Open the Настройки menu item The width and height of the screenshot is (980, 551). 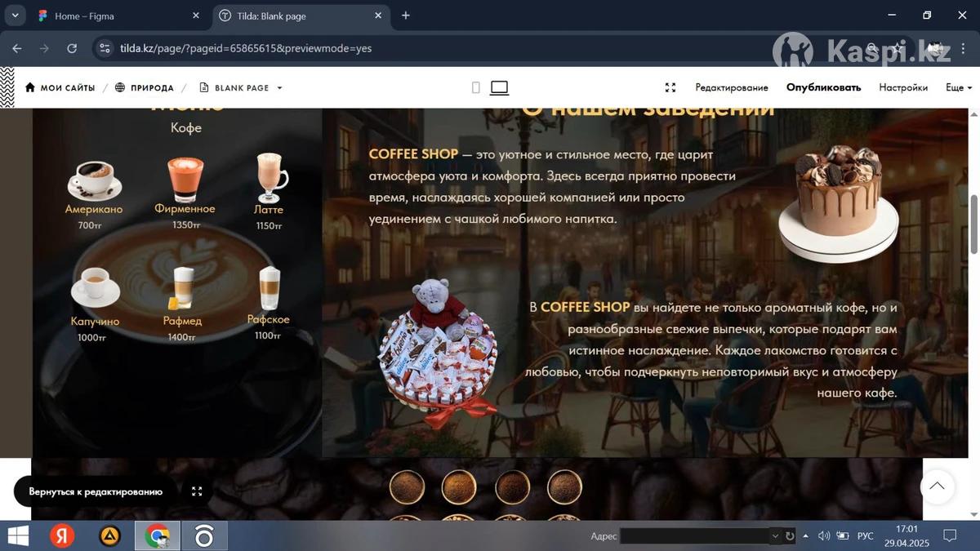tap(903, 87)
